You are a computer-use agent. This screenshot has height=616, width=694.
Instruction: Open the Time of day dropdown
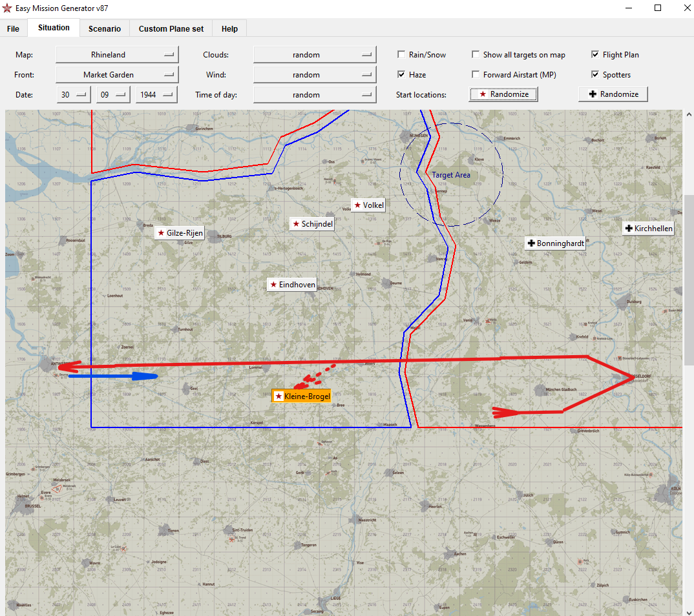click(315, 95)
